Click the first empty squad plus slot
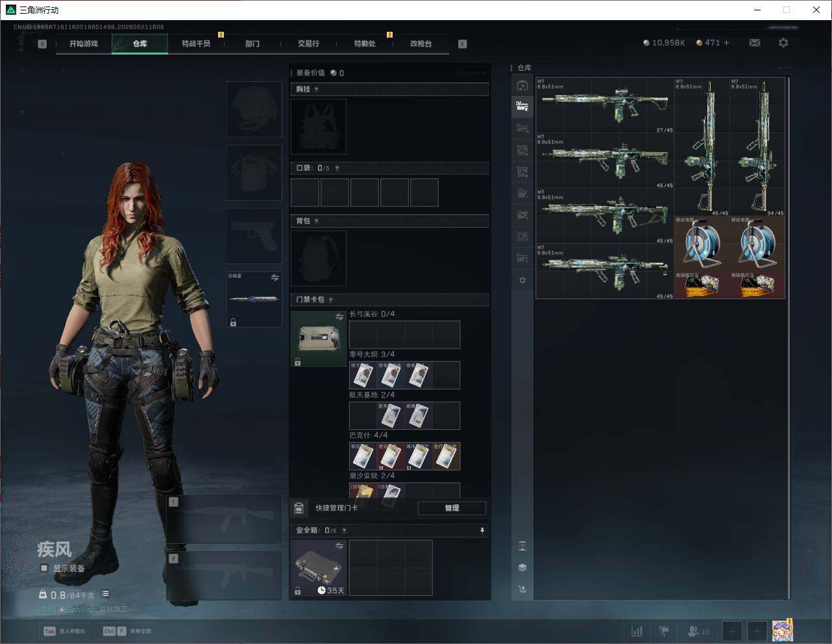This screenshot has height=644, width=832. click(732, 631)
